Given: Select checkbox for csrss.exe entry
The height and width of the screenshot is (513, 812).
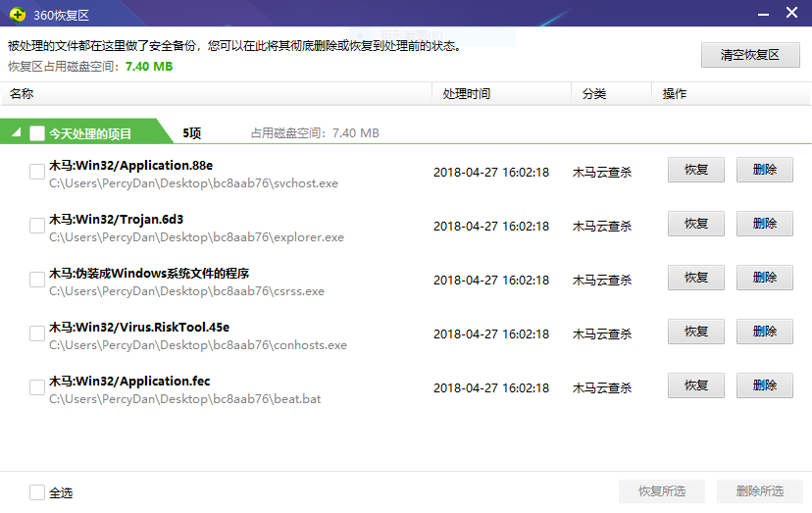Looking at the screenshot, I should [x=36, y=280].
